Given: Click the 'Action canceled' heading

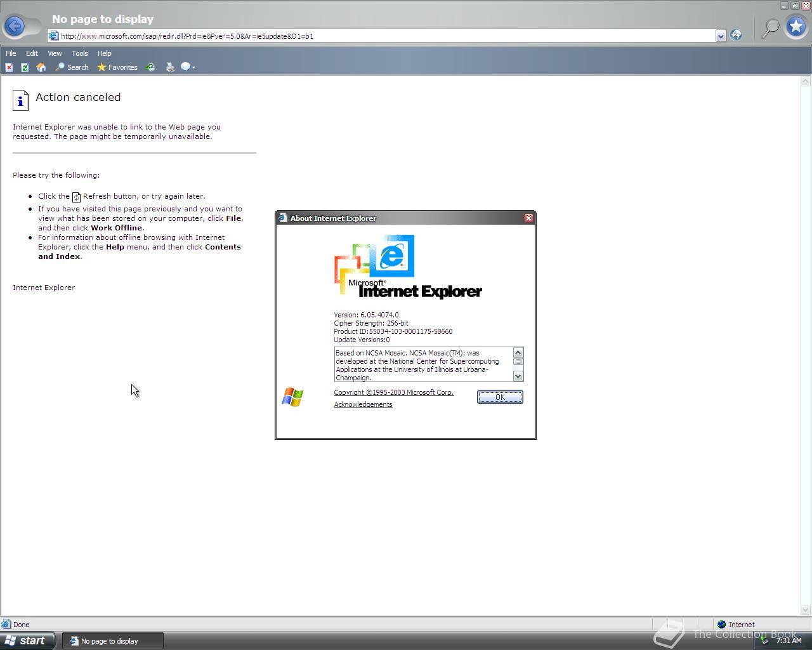Looking at the screenshot, I should [x=78, y=97].
